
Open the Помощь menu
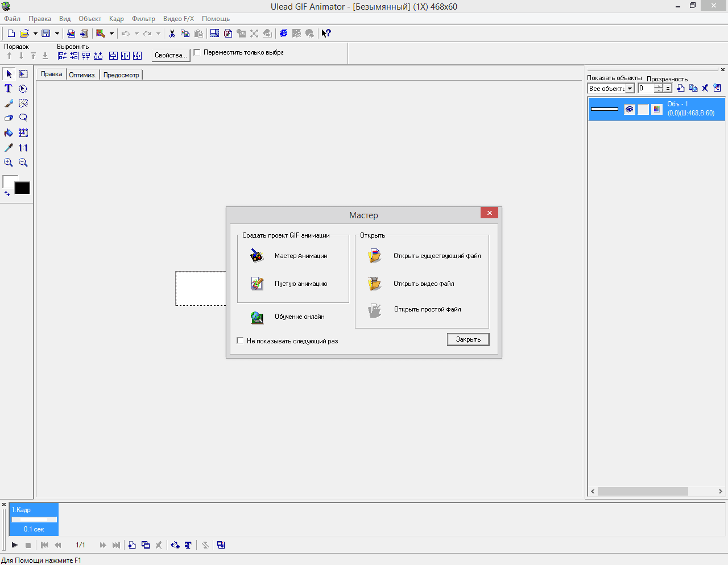tap(216, 19)
